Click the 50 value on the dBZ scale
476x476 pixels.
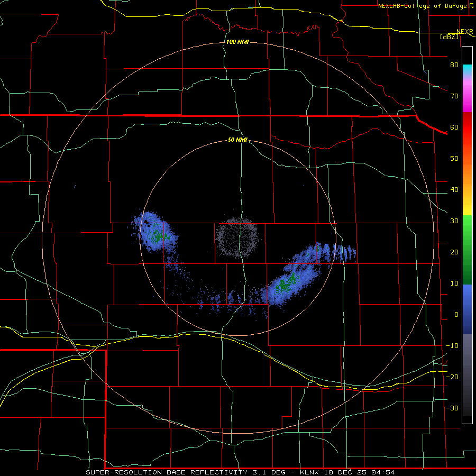pyautogui.click(x=454, y=159)
